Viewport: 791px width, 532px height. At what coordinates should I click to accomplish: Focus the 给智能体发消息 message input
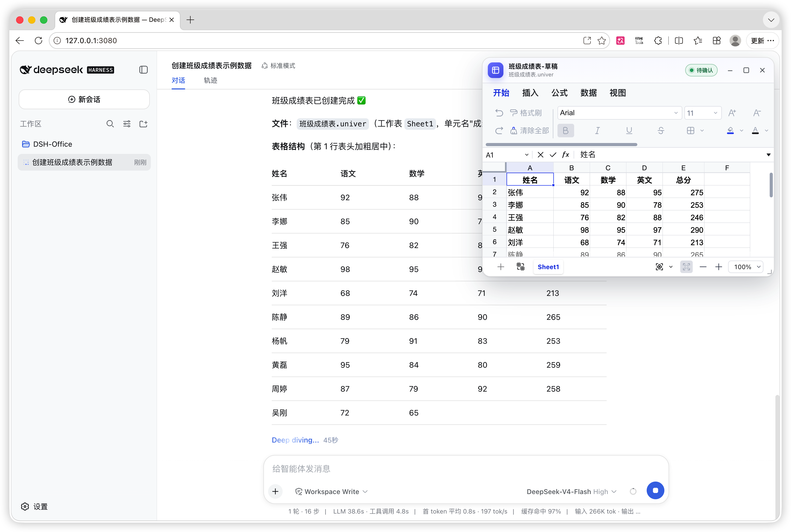(466, 469)
